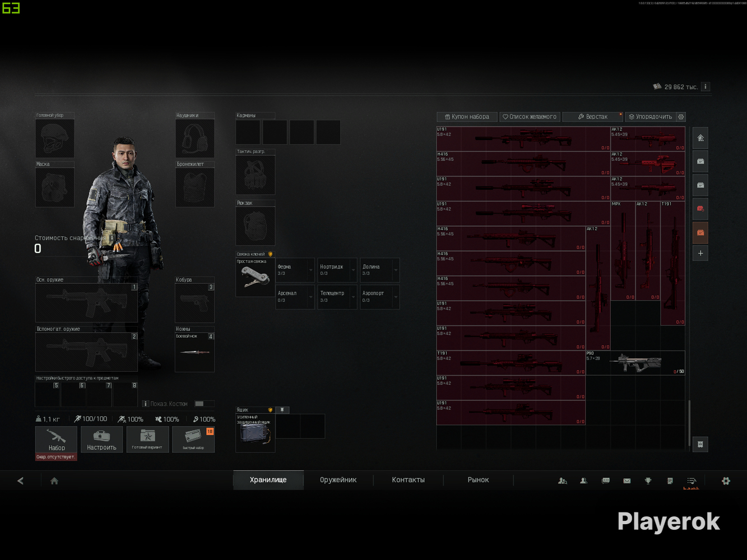Viewport: 747px width, 560px height.
Task: Click the Настроить button
Action: 101,440
